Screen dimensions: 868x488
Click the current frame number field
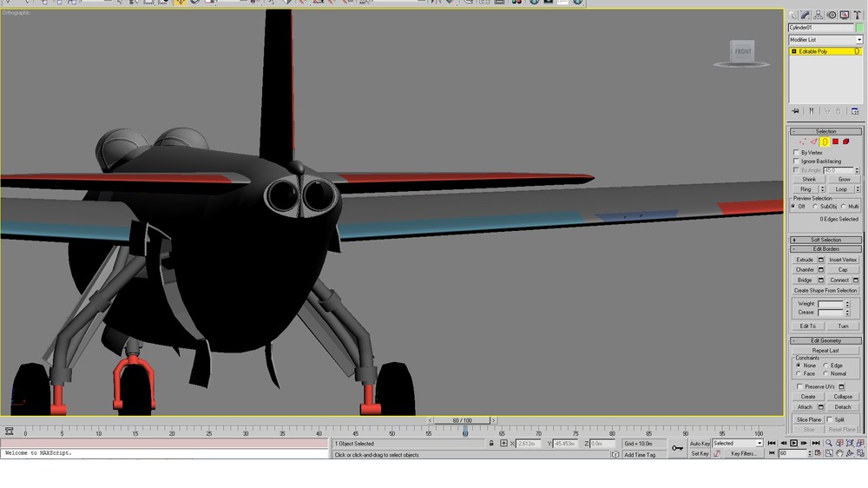pos(792,453)
